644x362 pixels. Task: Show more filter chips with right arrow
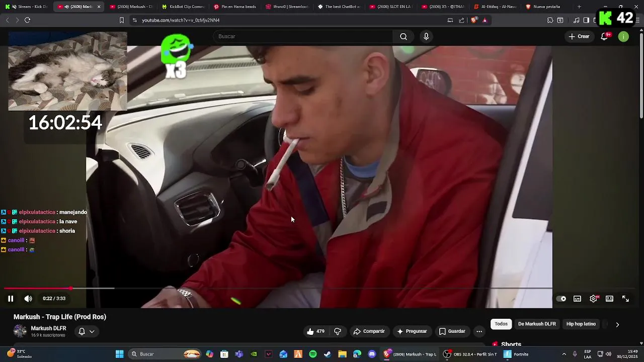(617, 325)
